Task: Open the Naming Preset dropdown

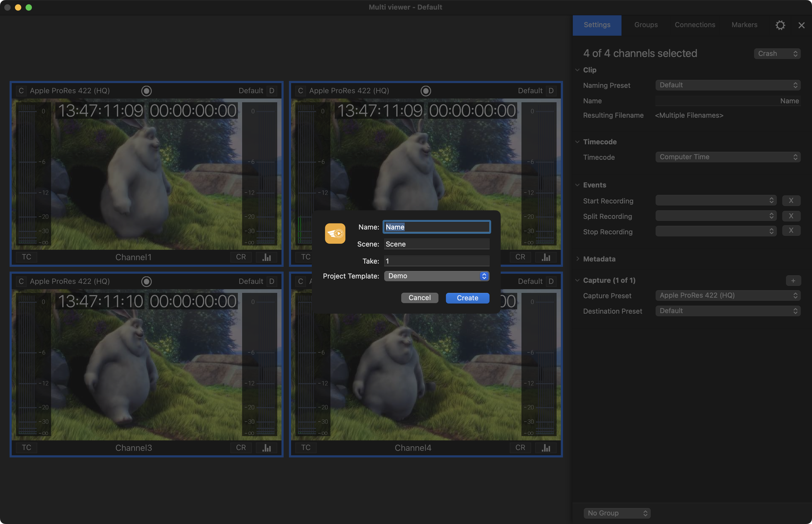Action: 728,85
